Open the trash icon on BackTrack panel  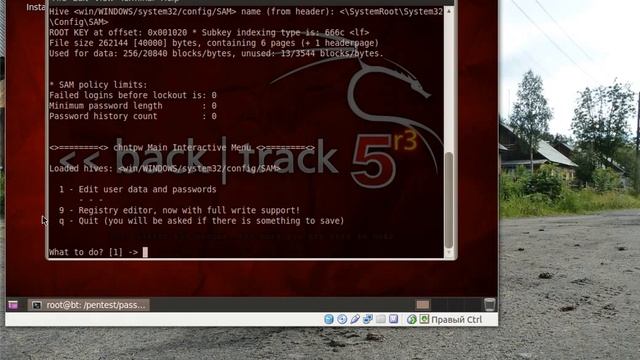[x=489, y=304]
